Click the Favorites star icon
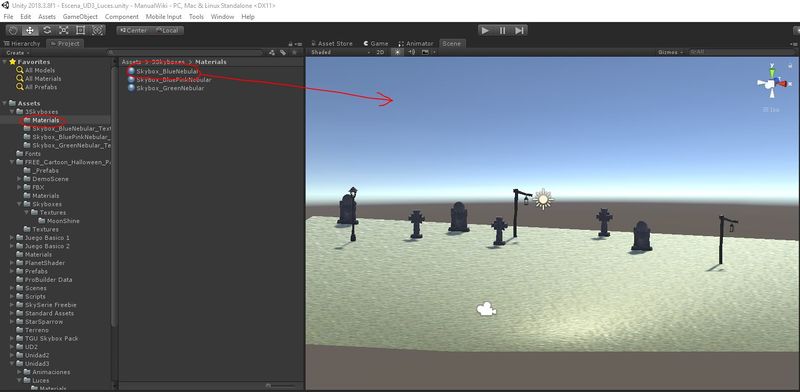This screenshot has height=392, width=800. coord(13,62)
